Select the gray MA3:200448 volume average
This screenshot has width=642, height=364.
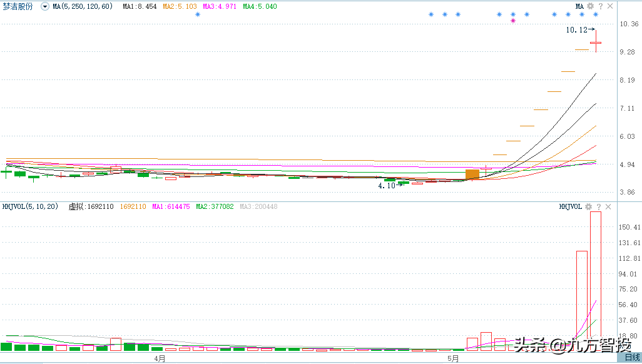[258, 207]
